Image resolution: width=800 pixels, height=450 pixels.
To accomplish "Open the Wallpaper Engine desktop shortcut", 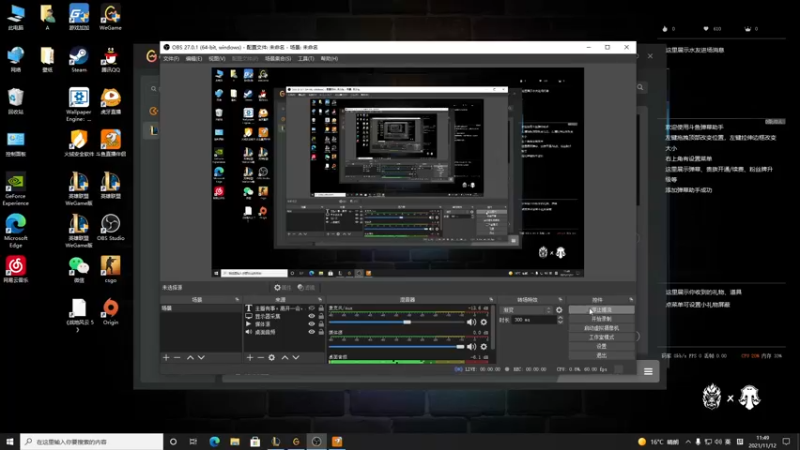I will click(79, 105).
